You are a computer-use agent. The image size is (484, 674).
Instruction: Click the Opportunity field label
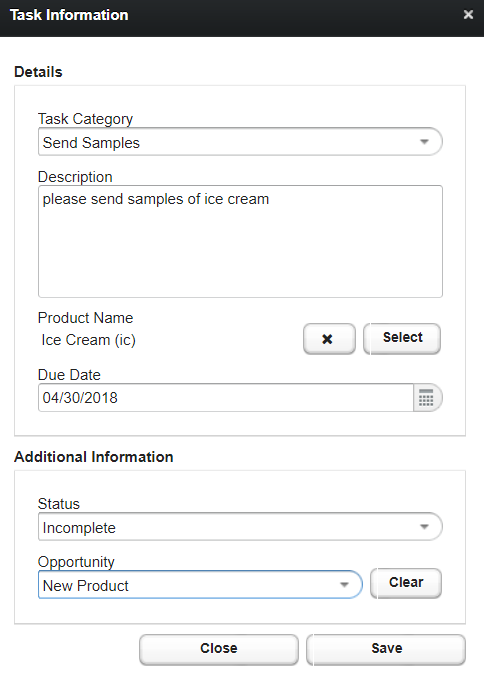point(76,562)
